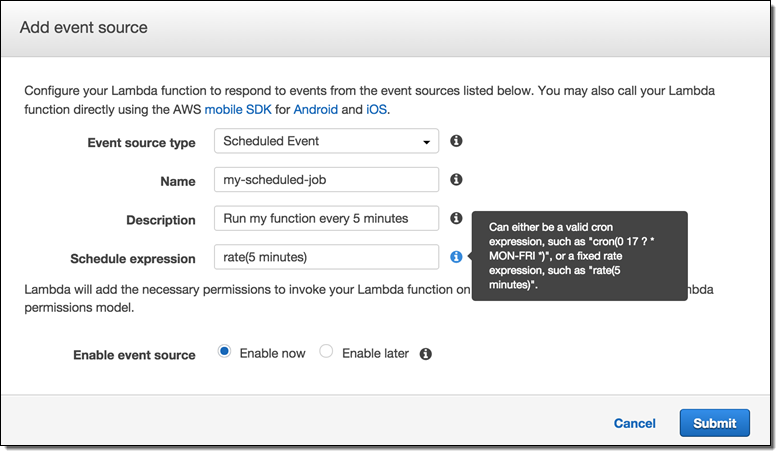Viewport: 781px width, 456px height.
Task: Cancel the Add event source dialog
Action: [634, 423]
